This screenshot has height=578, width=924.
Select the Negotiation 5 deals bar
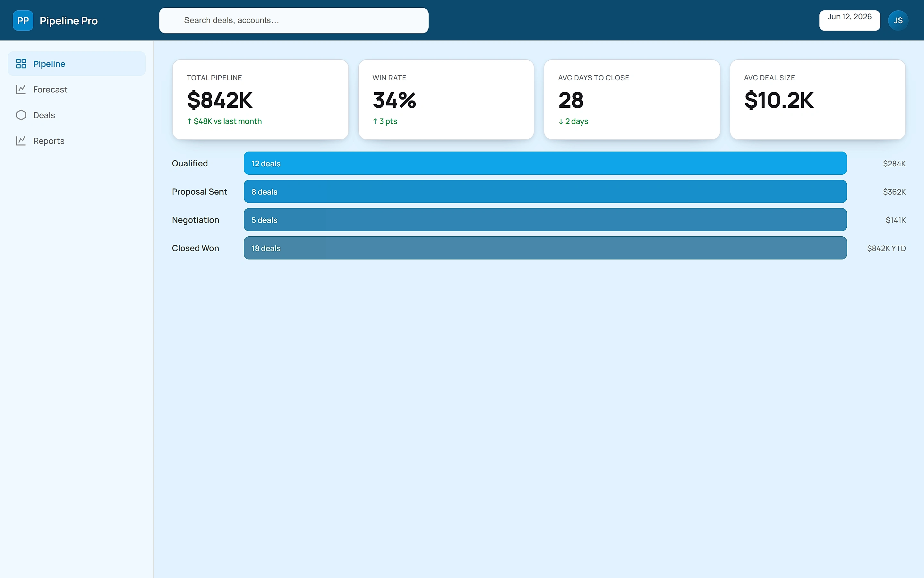tap(545, 220)
